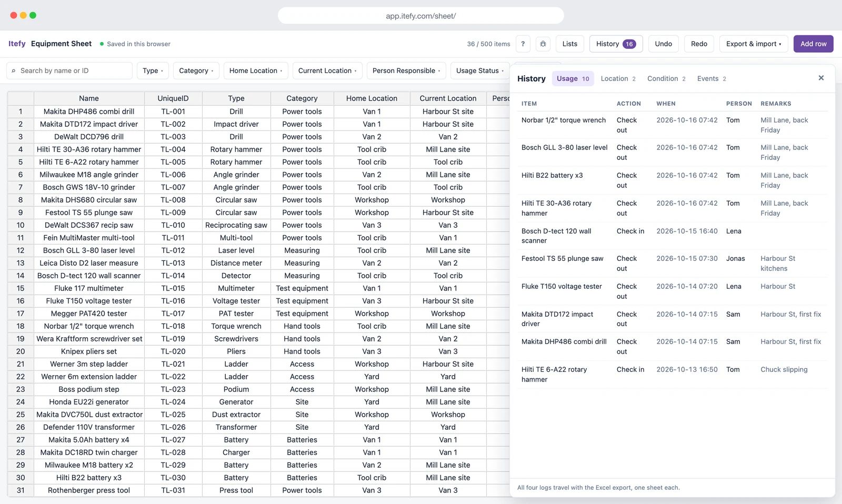Click 'Norbar 1/2" torque wrench' in the History list

click(564, 120)
